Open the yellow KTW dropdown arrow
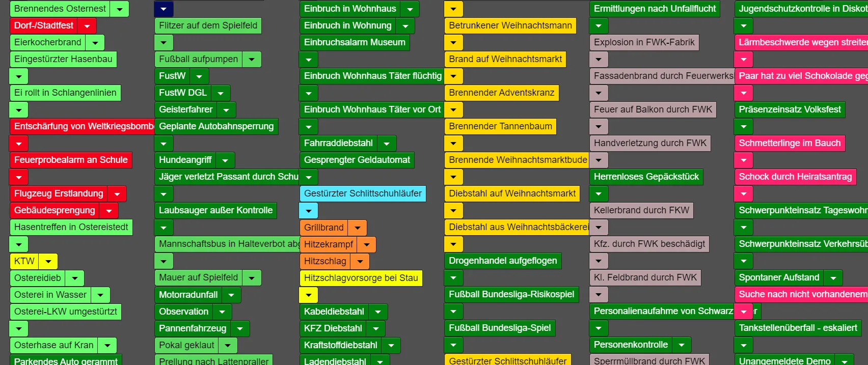The width and height of the screenshot is (868, 365). pyautogui.click(x=48, y=261)
